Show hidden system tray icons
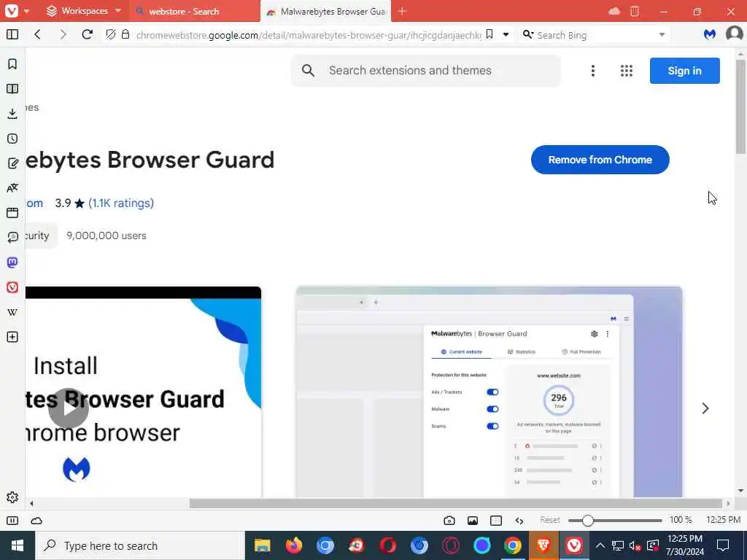The width and height of the screenshot is (747, 560). pos(600,545)
